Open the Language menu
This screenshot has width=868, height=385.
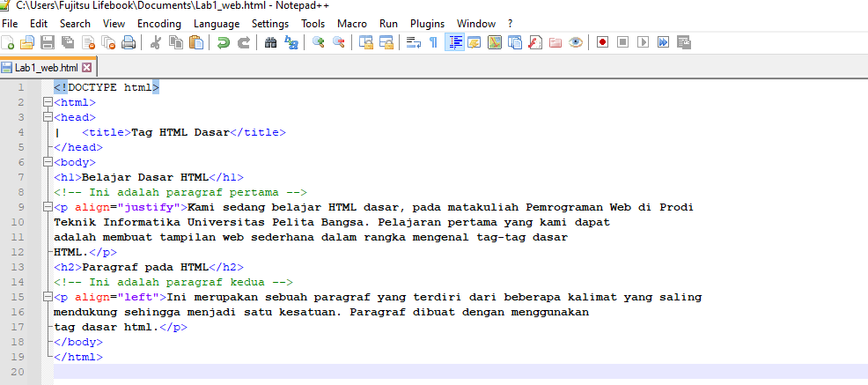[x=217, y=24]
